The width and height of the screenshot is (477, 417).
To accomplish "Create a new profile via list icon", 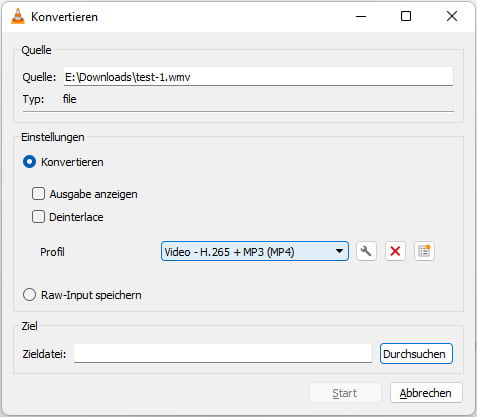I will 424,251.
